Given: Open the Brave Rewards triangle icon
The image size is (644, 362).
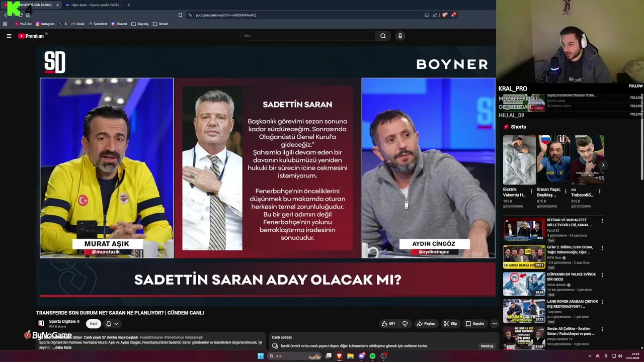Looking at the screenshot, I should (x=453, y=15).
